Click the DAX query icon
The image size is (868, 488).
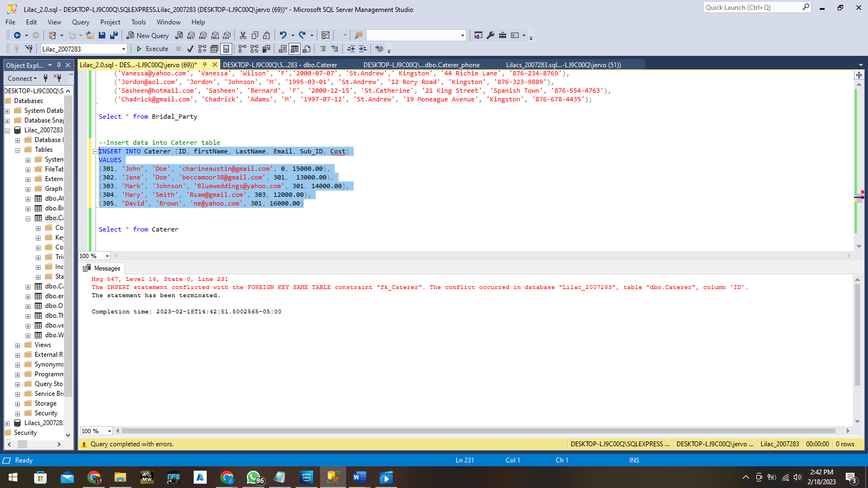click(x=227, y=35)
